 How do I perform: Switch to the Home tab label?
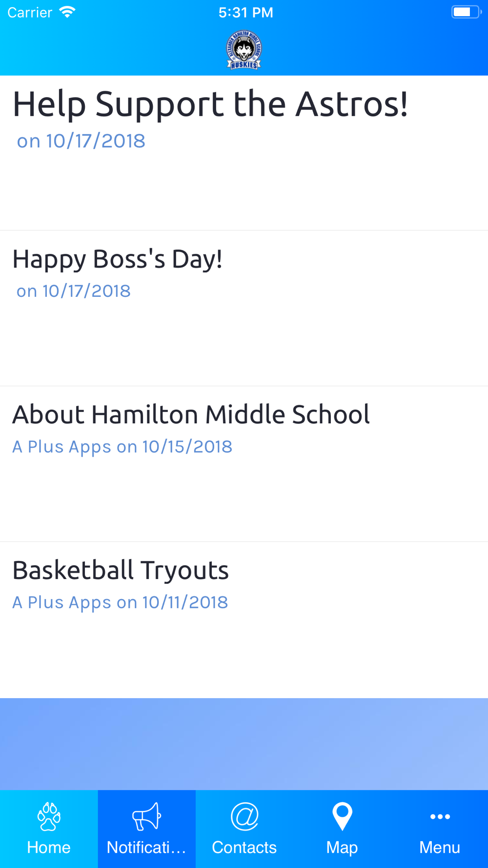point(49,847)
